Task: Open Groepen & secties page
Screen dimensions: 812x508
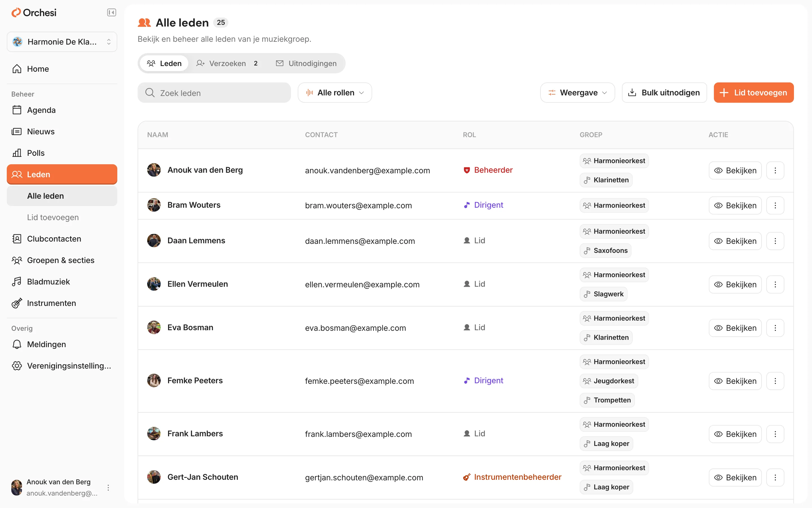Action: (x=62, y=260)
